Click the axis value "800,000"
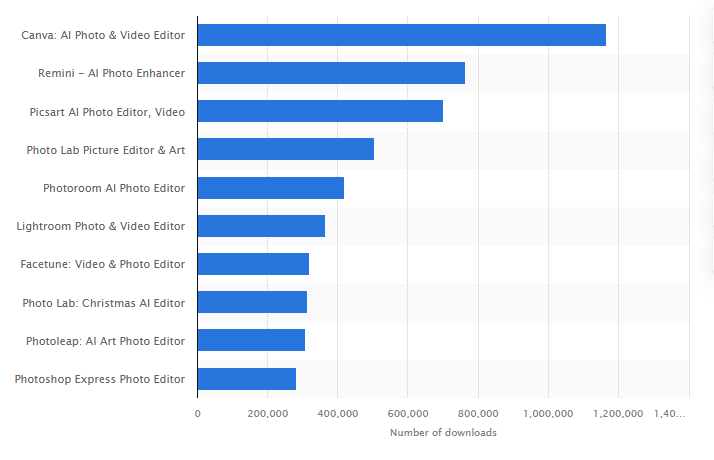The height and width of the screenshot is (460, 714). point(478,414)
